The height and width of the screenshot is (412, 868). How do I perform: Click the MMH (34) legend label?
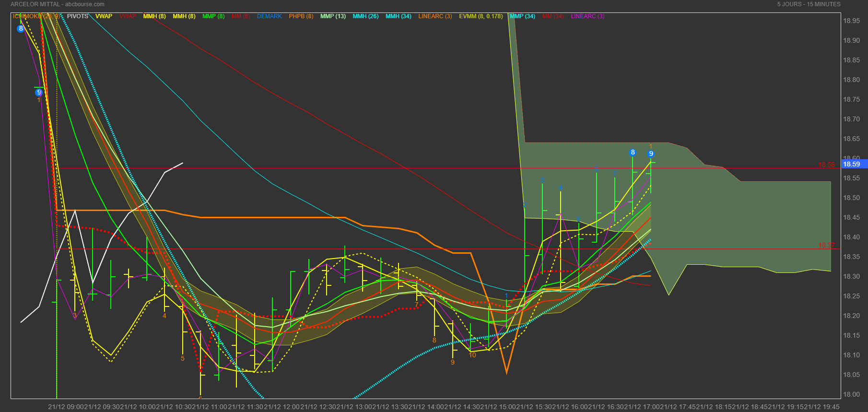tap(398, 16)
